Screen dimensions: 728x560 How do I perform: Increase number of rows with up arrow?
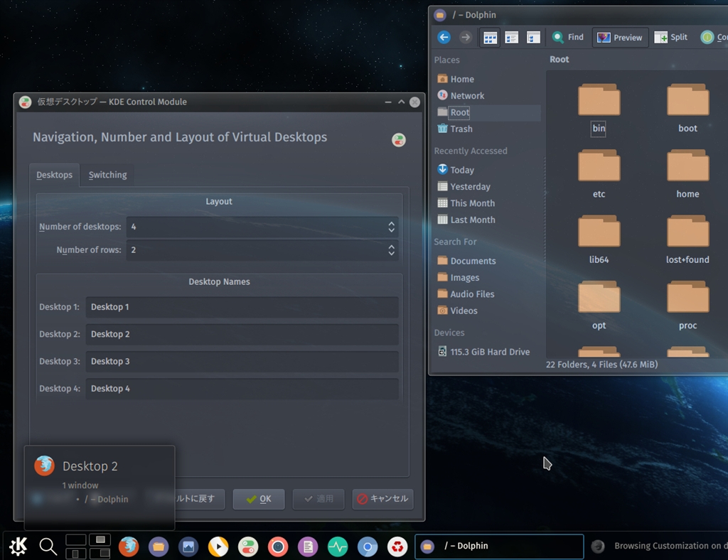[392, 247]
